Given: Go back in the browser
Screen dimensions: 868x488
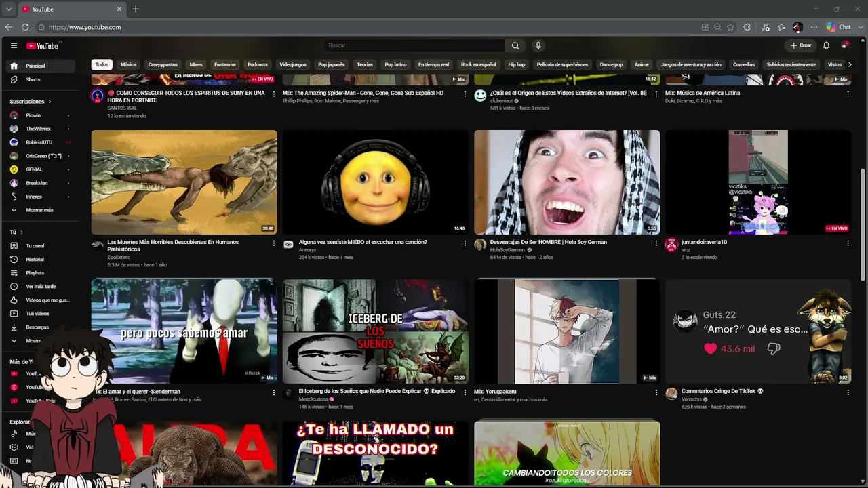Looking at the screenshot, I should [x=9, y=27].
